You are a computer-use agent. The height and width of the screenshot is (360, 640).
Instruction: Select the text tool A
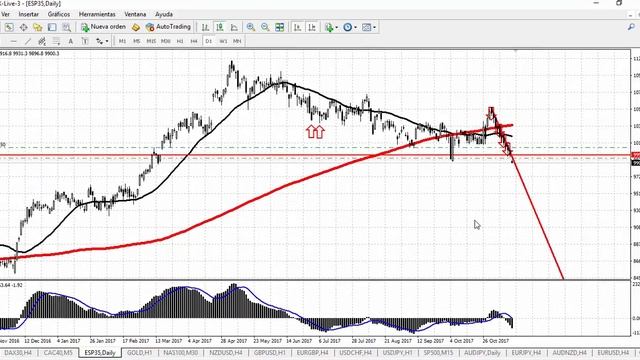(71, 41)
